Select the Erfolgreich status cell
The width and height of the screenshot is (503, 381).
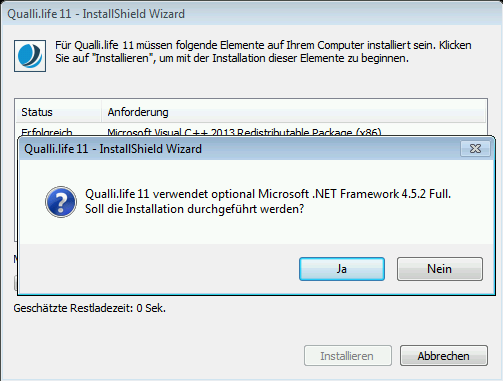click(47, 131)
